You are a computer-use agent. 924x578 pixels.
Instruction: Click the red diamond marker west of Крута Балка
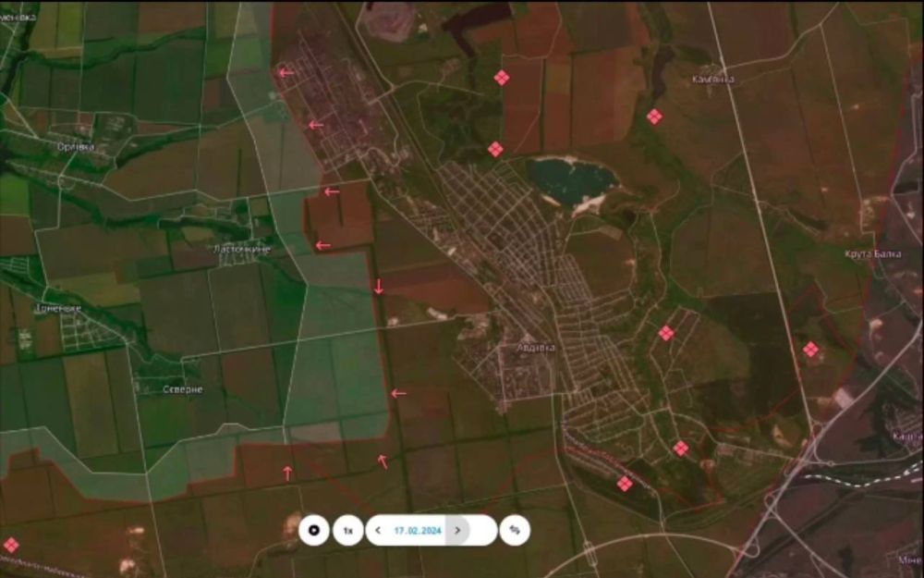tap(810, 349)
